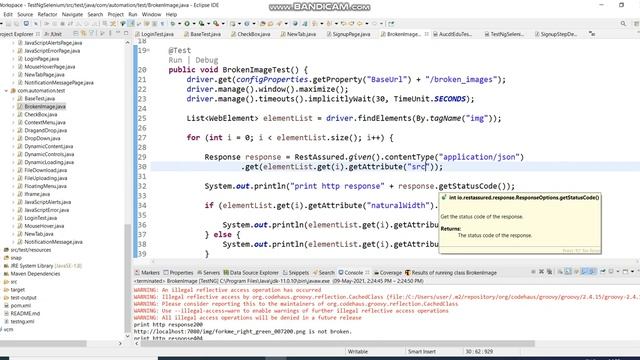Click the Coverage launch toolbar icon
640x360 pixels.
[202, 24]
